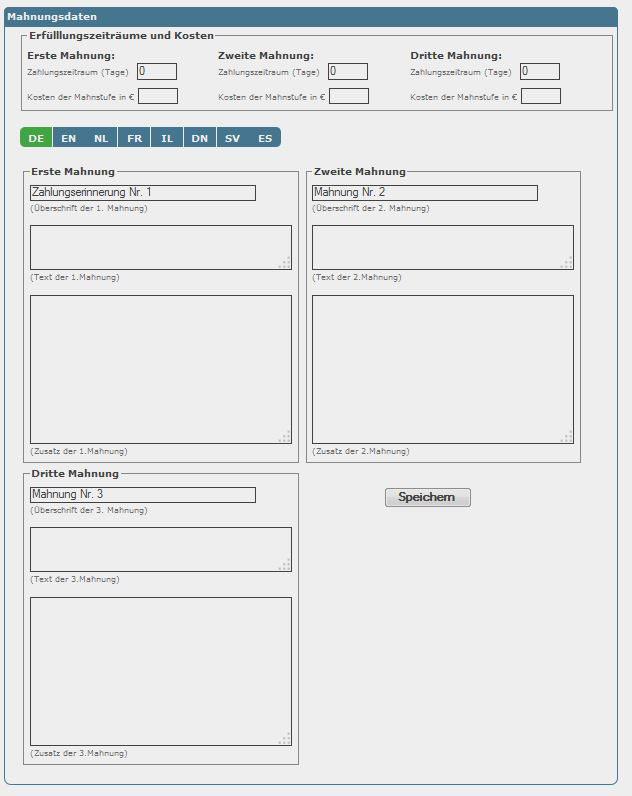The height and width of the screenshot is (796, 632).
Task: Click the Speichern button
Action: (427, 497)
